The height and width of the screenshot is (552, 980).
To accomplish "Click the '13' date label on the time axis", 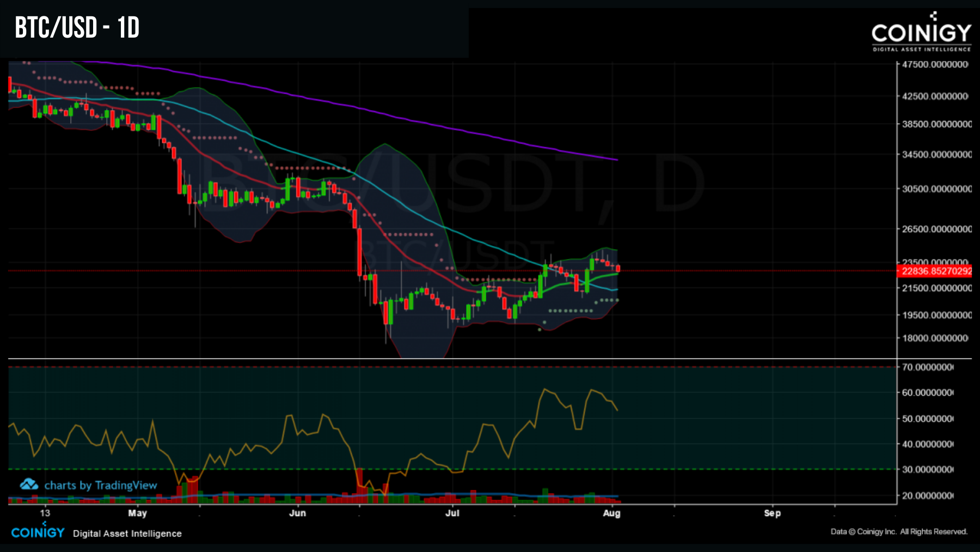I will [x=45, y=513].
